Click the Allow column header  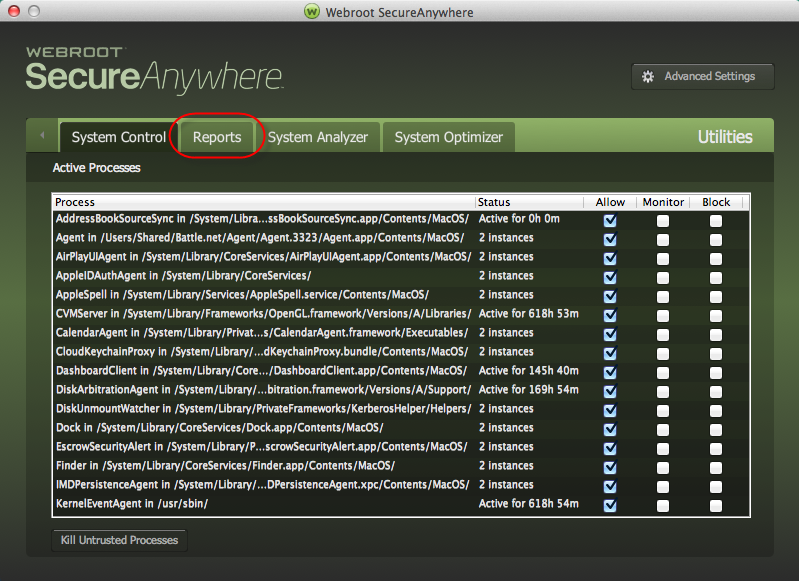[x=610, y=202]
